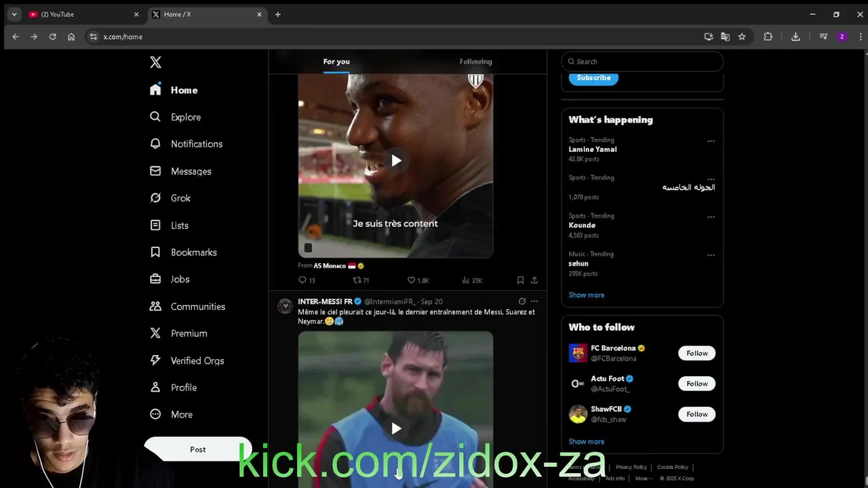
Task: Open the Kounde trending topic
Action: tap(582, 225)
